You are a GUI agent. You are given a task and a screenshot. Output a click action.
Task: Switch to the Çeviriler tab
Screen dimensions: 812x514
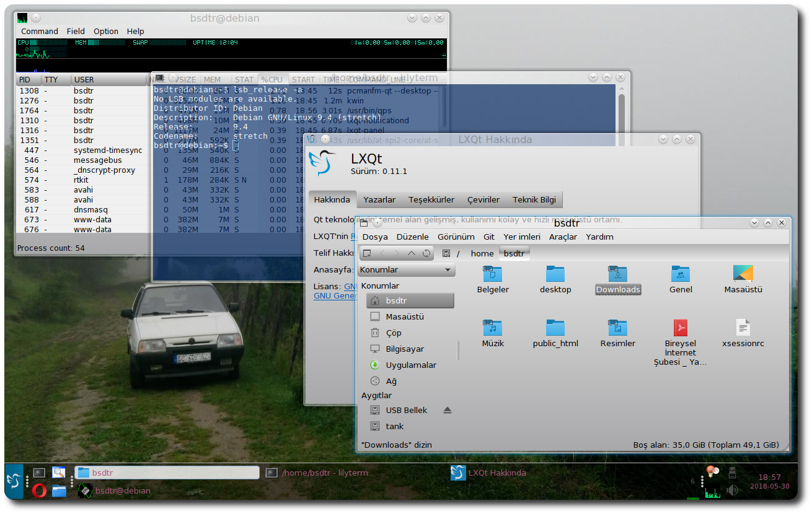483,199
